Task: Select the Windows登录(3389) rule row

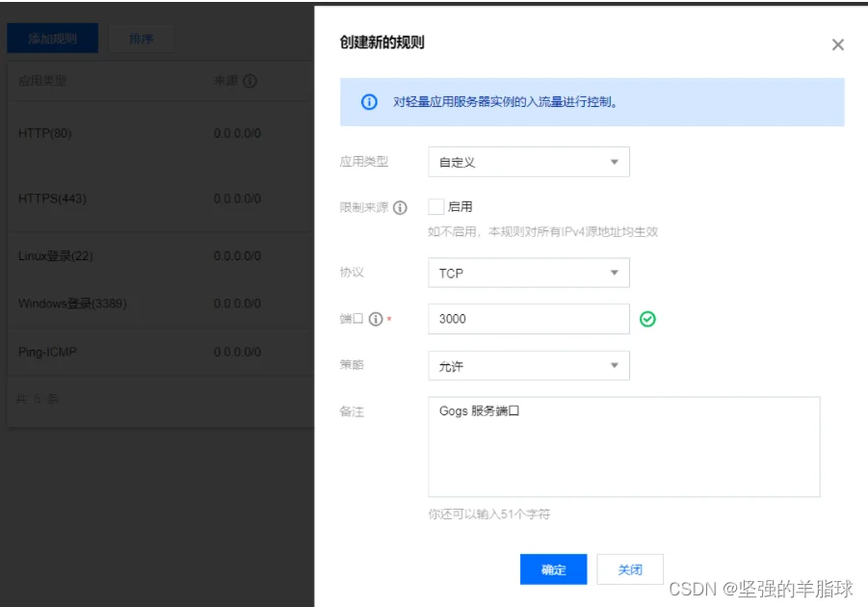Action: [161, 303]
